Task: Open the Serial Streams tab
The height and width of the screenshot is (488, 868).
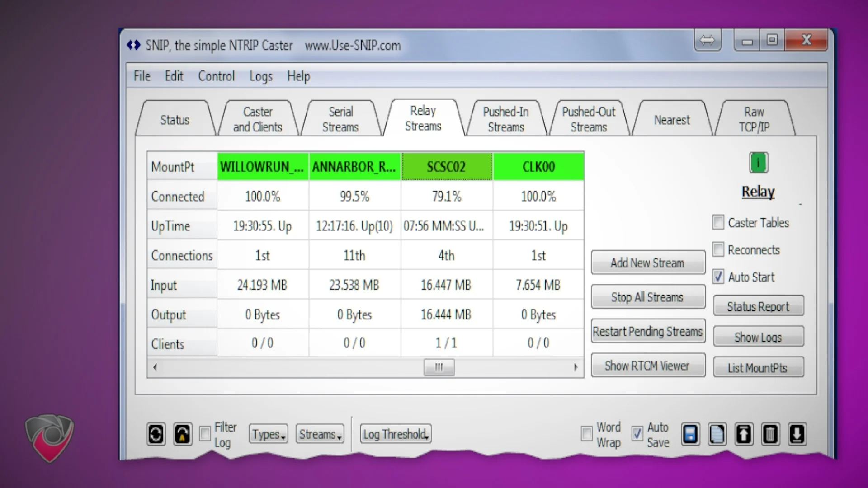Action: coord(340,119)
